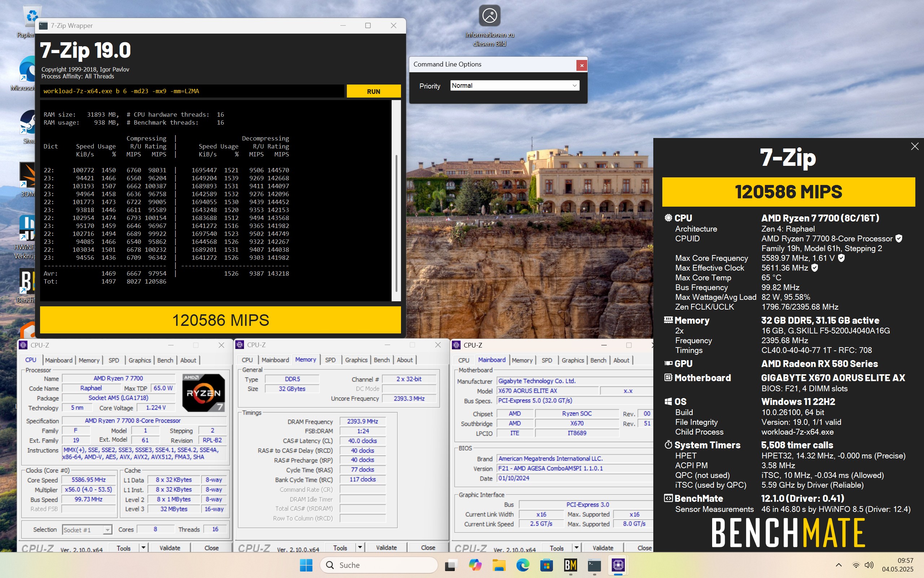
Task: Close the BenchMate 7-Zip result panel
Action: coord(915,146)
